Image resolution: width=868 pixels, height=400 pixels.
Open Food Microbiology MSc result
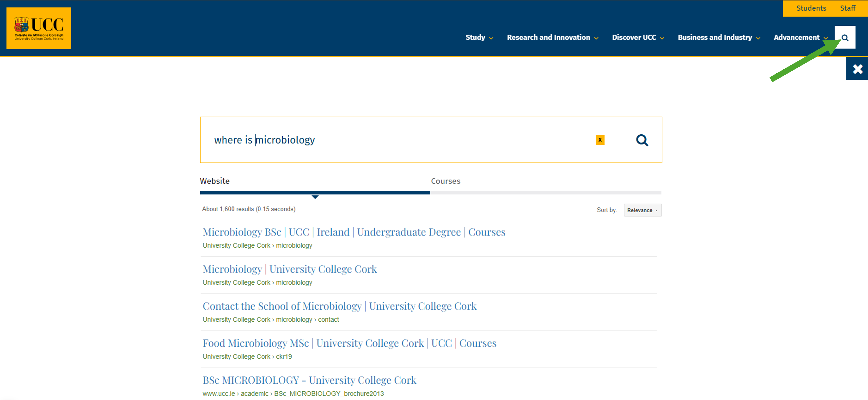[349, 343]
